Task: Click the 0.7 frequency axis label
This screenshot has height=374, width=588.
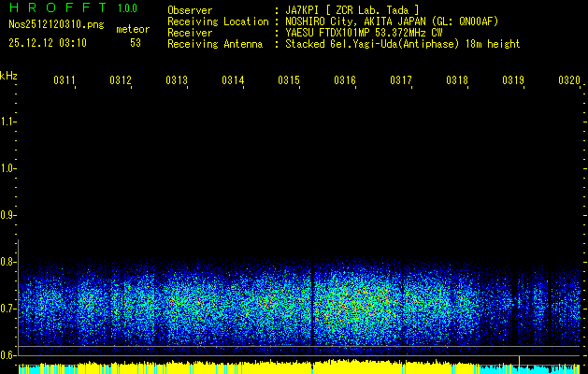Action: coord(8,309)
